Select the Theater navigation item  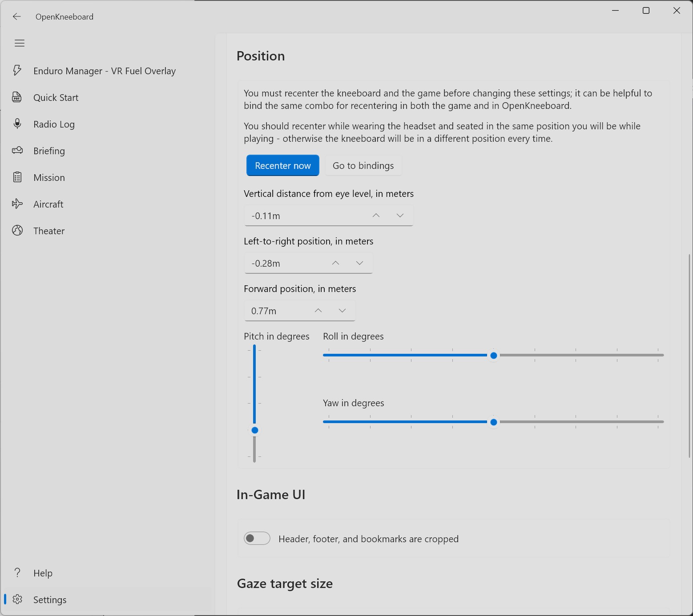(x=108, y=231)
